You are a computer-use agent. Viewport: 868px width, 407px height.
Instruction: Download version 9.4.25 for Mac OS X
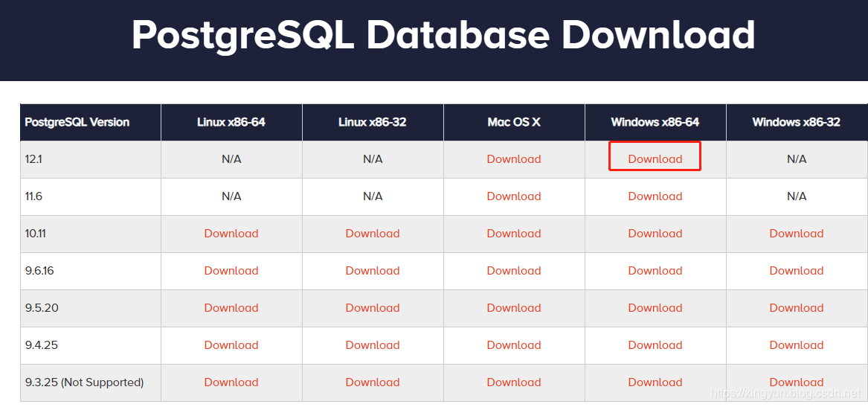coord(514,344)
